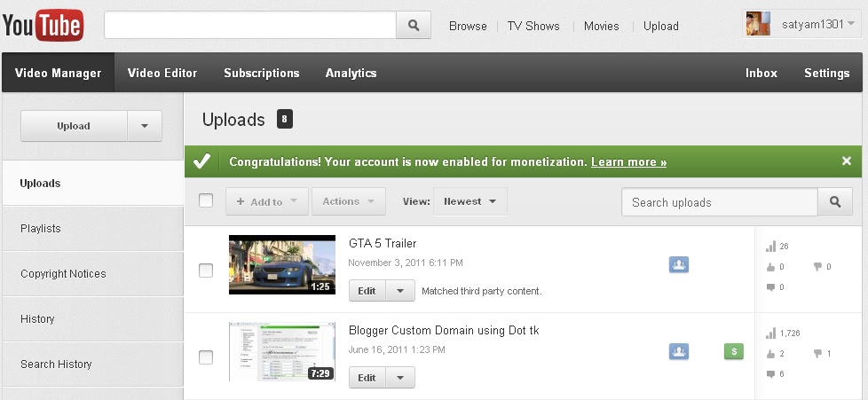Viewport: 868px width, 400px height.
Task: Click the Movies link
Action: click(x=601, y=26)
